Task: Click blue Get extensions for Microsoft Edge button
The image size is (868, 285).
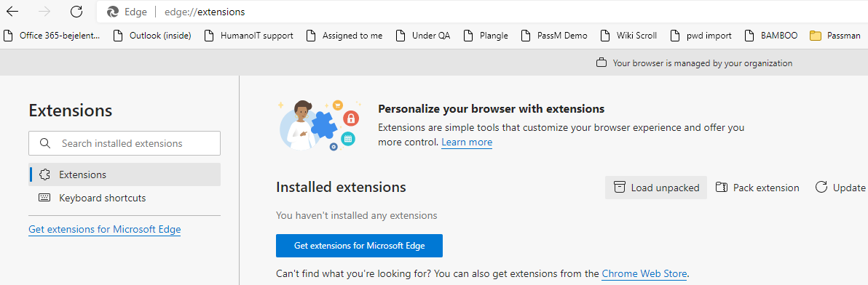Action: [359, 245]
